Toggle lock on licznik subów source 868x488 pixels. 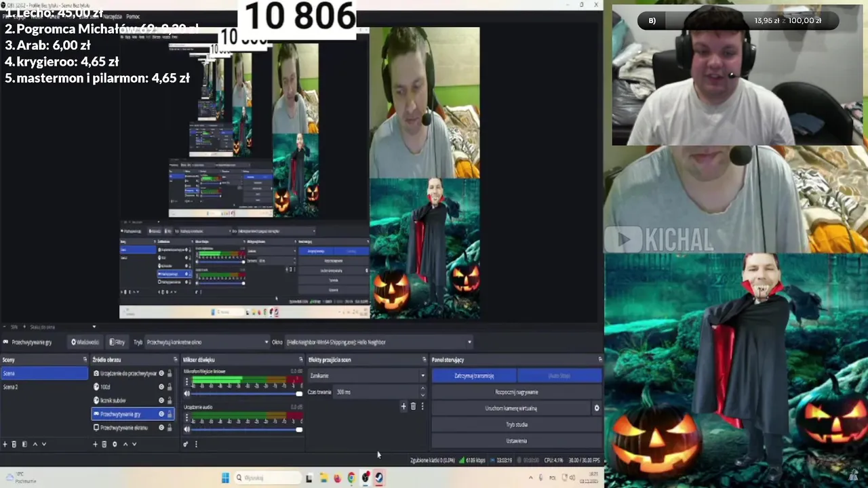point(170,401)
